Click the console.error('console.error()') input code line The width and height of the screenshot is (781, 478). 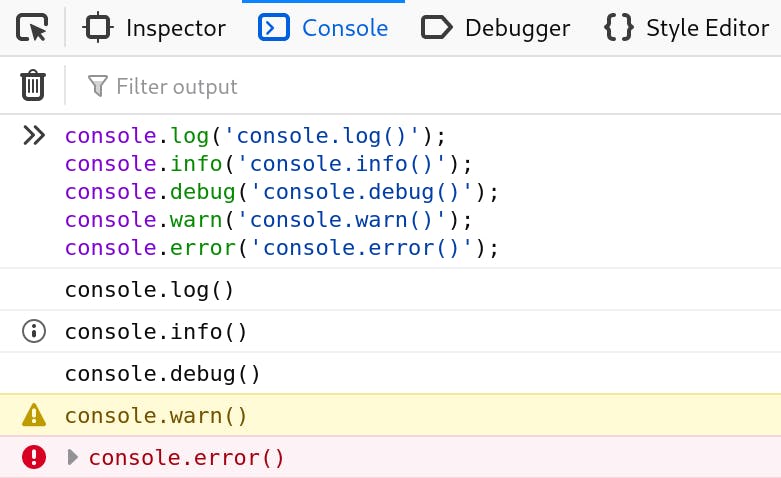pos(281,246)
